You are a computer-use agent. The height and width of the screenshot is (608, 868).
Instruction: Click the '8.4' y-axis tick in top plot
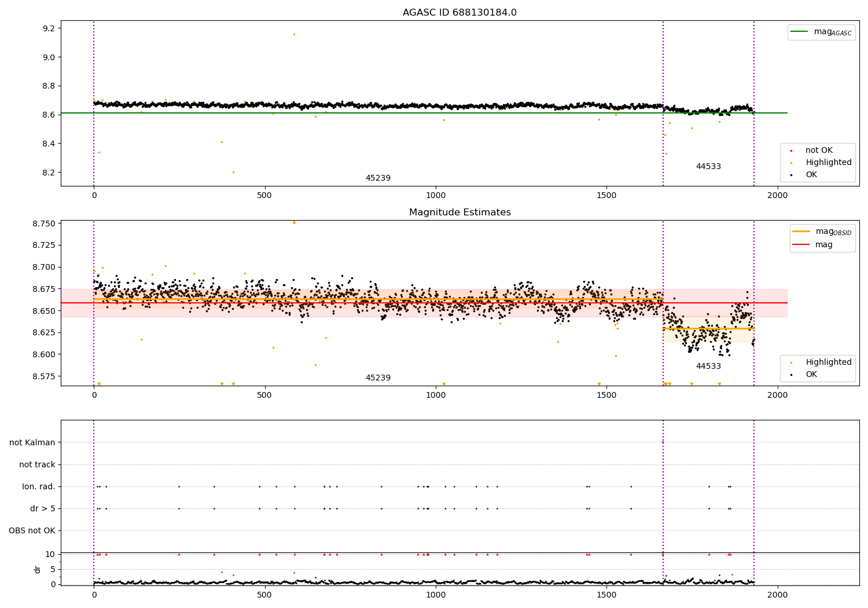click(49, 144)
